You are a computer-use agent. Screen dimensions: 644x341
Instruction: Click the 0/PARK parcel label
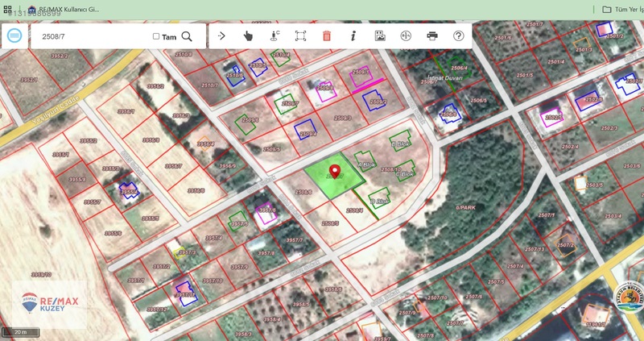(x=466, y=208)
